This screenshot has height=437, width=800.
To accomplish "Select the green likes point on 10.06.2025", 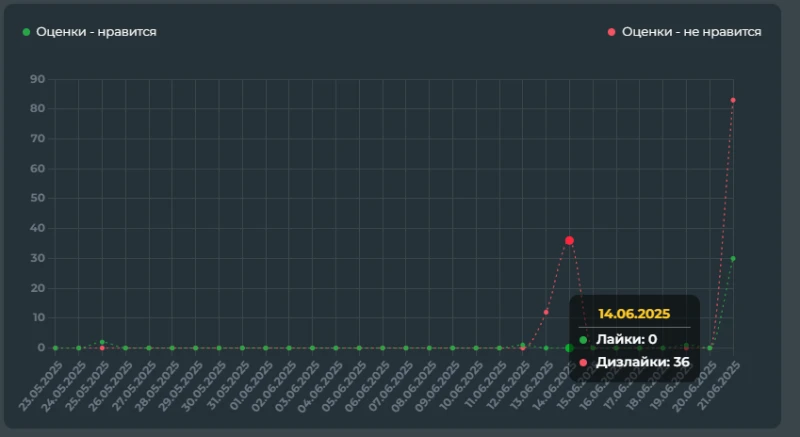I will coord(476,348).
